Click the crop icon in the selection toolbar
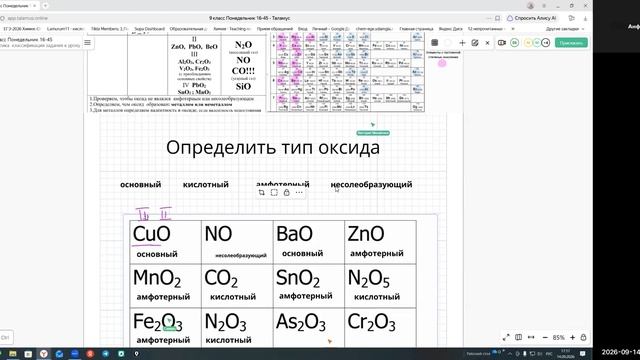The width and height of the screenshot is (640, 360). (x=262, y=192)
